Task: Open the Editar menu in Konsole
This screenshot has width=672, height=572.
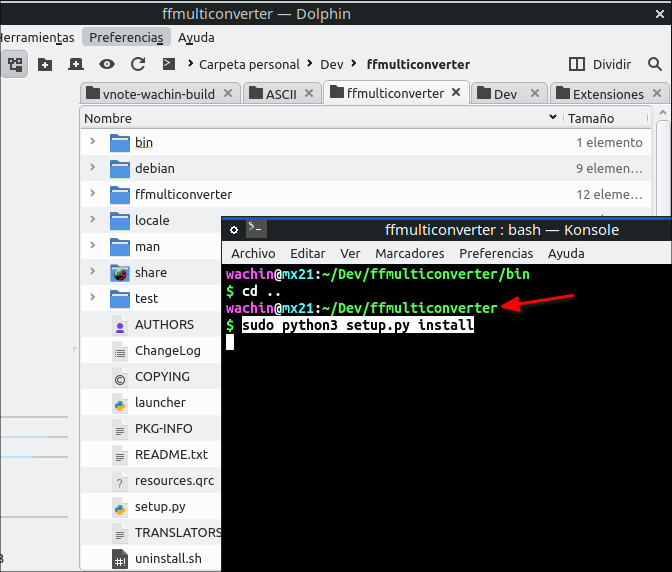Action: 308,253
